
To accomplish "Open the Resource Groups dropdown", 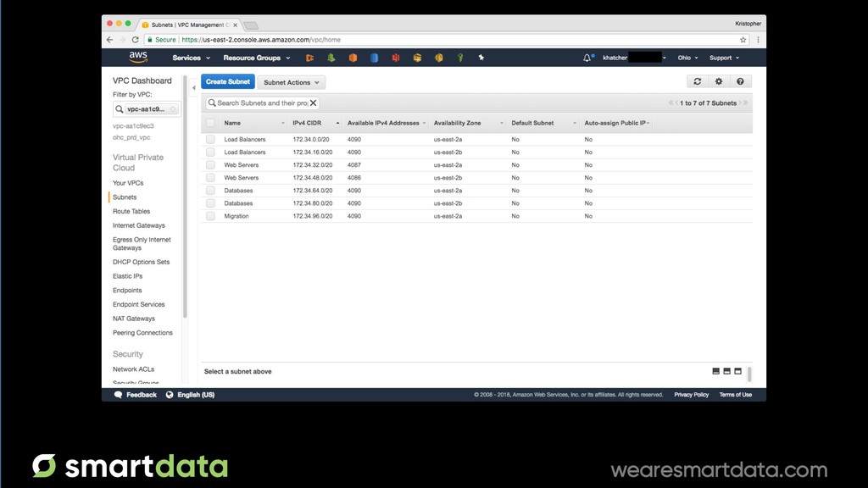I will (x=256, y=58).
